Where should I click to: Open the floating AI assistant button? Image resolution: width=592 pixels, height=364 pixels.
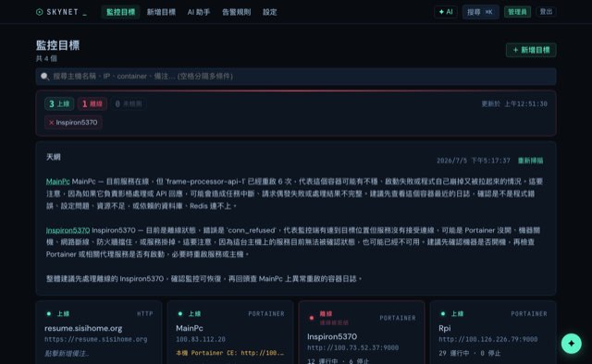[x=572, y=344]
